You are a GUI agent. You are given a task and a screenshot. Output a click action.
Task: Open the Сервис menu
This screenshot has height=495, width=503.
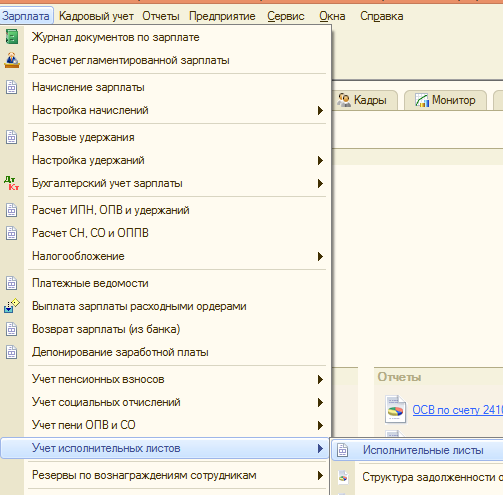[286, 16]
